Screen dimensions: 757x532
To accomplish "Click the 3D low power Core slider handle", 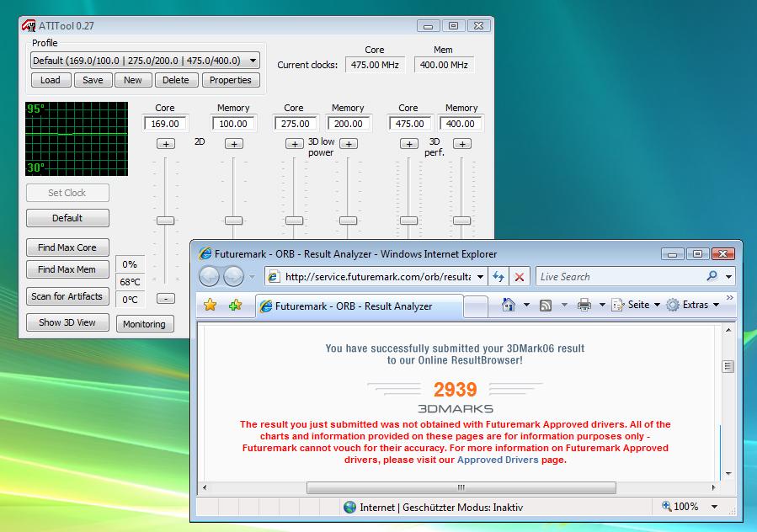I will pyautogui.click(x=294, y=221).
